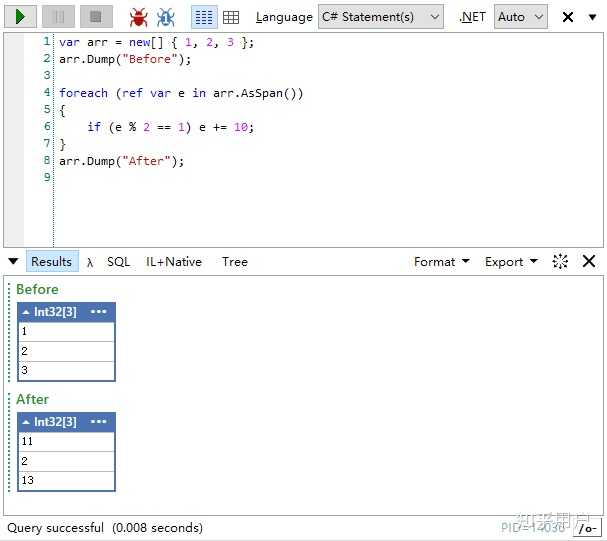
Task: Open the .NET version Auto dropdown
Action: coord(521,17)
